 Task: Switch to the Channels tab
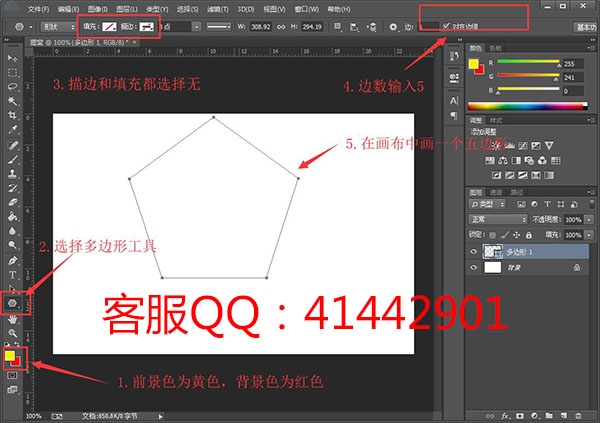tap(496, 192)
